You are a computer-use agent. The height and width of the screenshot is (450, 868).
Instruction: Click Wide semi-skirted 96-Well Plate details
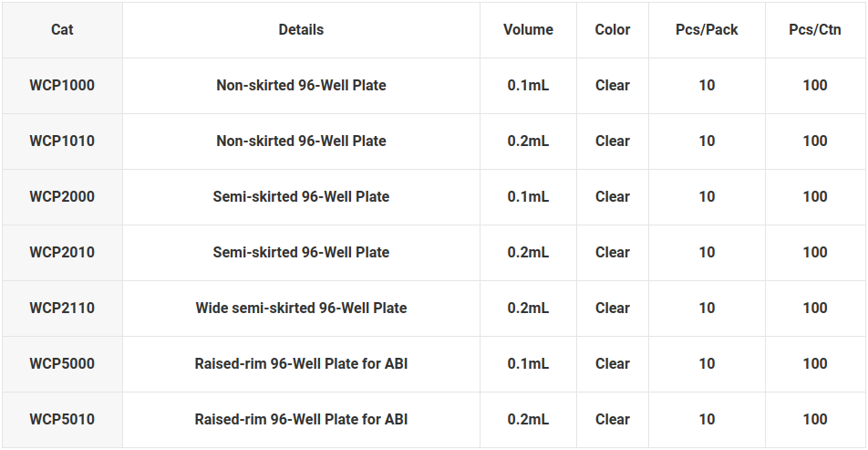point(301,309)
